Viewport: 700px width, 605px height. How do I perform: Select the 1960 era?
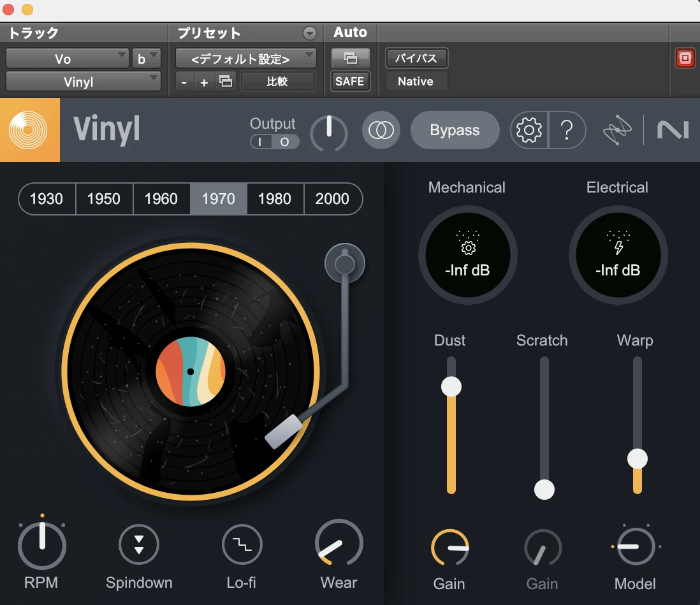click(x=161, y=199)
